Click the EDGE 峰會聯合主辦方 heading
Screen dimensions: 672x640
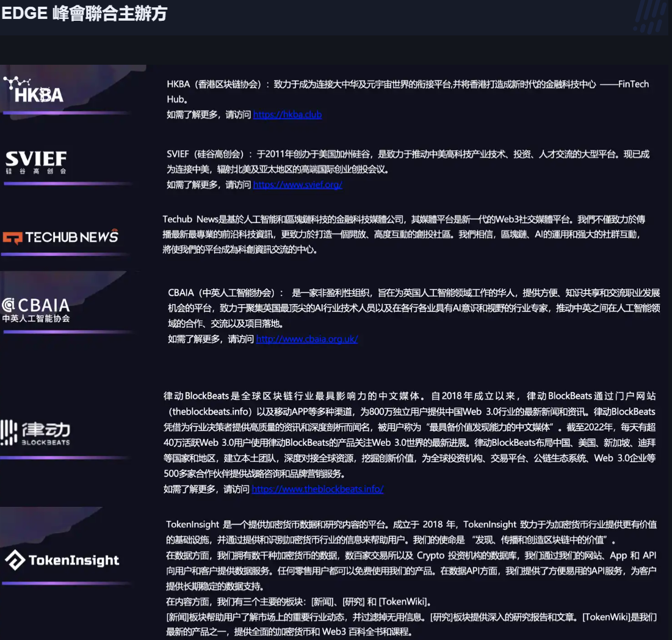click(84, 13)
